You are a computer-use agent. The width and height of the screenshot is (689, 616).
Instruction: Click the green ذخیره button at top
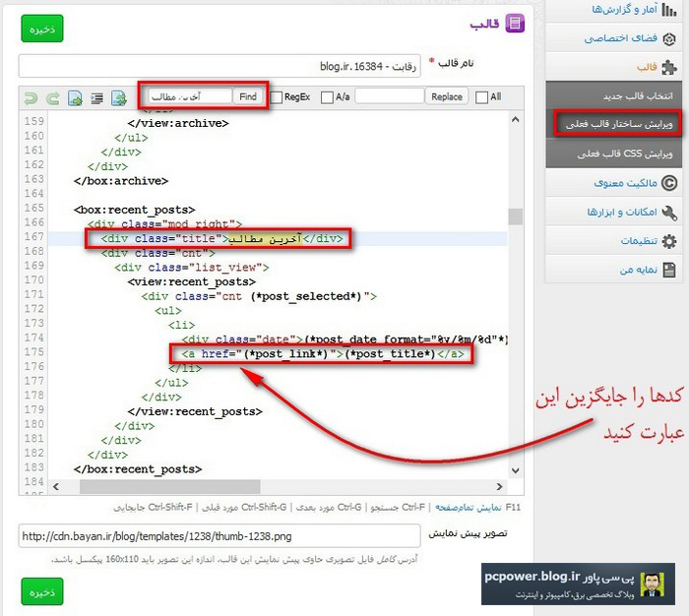42,30
